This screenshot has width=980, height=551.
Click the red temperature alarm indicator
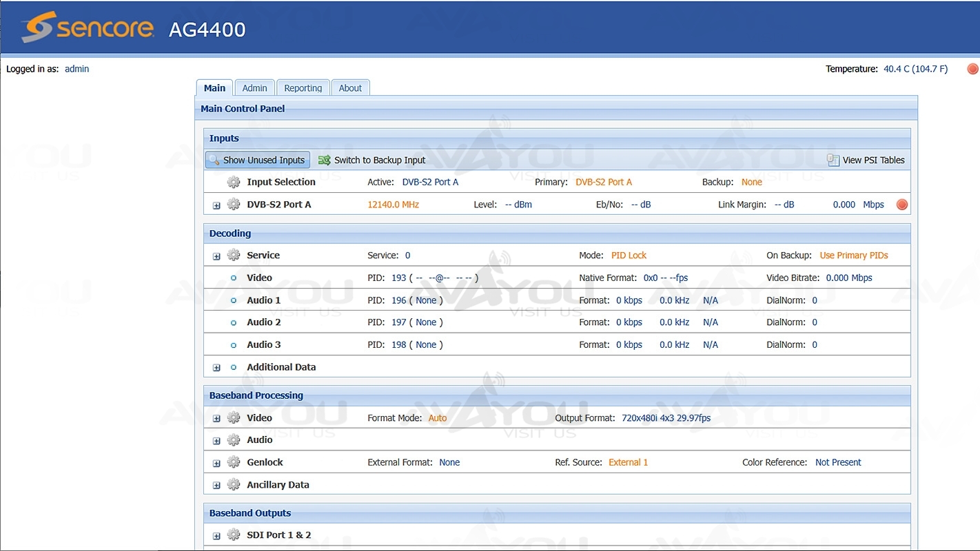pos(972,69)
